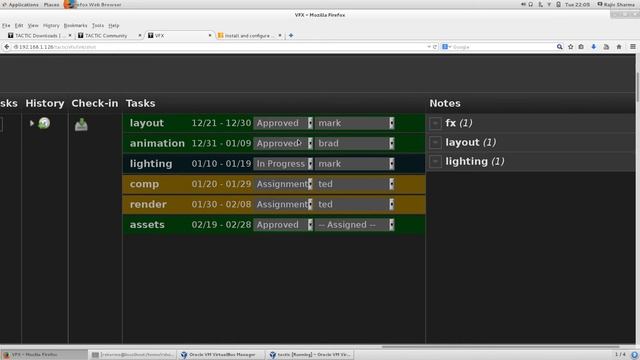Image resolution: width=640 pixels, height=360 pixels.
Task: Open the assets '-- Assigned --' dropdown
Action: point(355,224)
